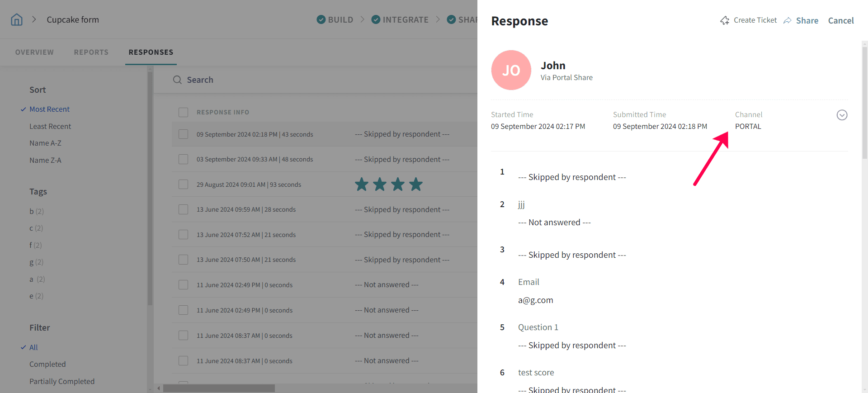The width and height of the screenshot is (868, 393).
Task: Filter responses by Partially Completed
Action: [x=62, y=381]
